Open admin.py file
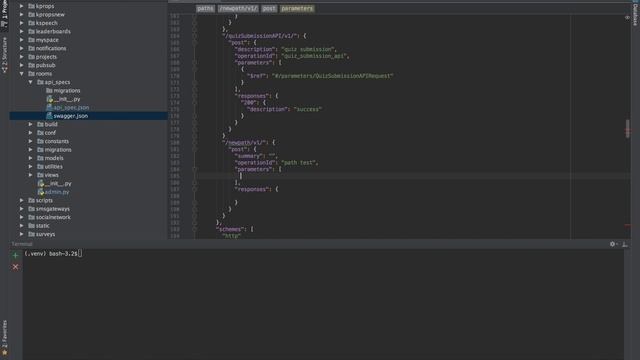This screenshot has width=640, height=360. tap(57, 192)
